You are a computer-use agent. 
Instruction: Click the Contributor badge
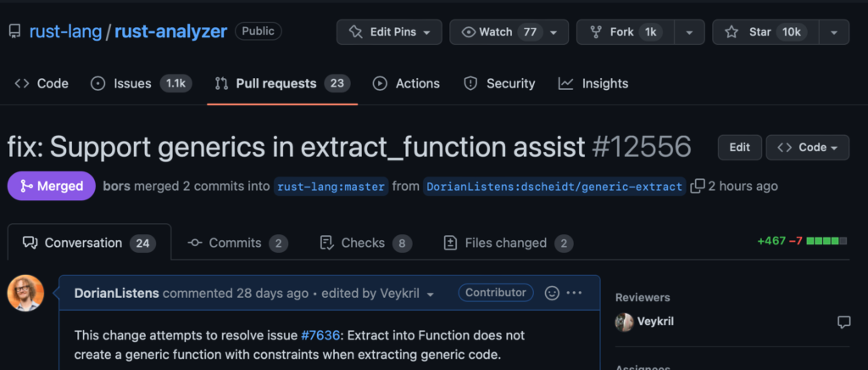[x=495, y=293]
